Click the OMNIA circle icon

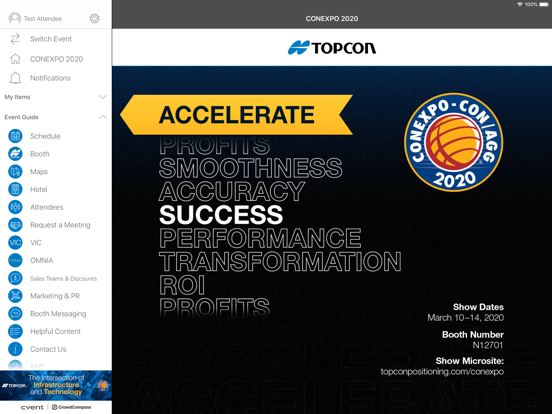coord(15,260)
